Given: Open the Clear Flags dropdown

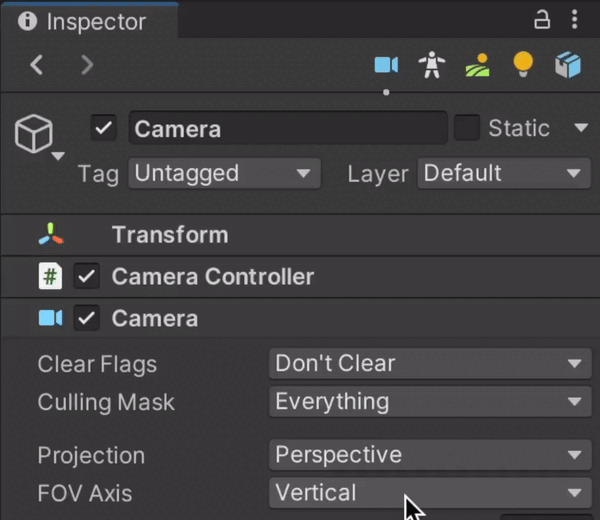Looking at the screenshot, I should (430, 364).
